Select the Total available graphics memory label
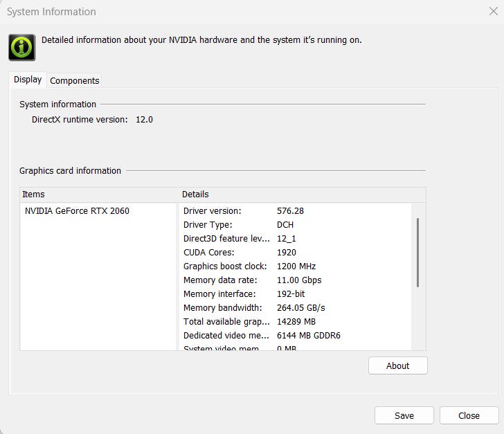This screenshot has height=434, width=504. (x=226, y=322)
